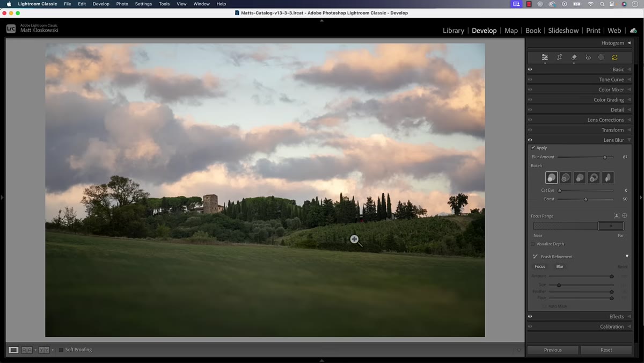Select the Healing eraser tool

pos(574,57)
